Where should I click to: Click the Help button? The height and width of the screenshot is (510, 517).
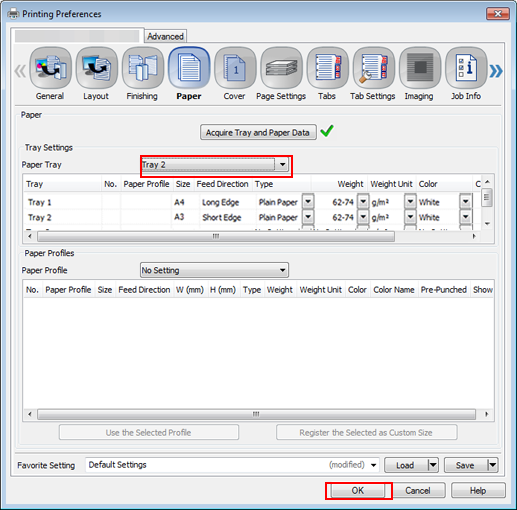(x=478, y=491)
